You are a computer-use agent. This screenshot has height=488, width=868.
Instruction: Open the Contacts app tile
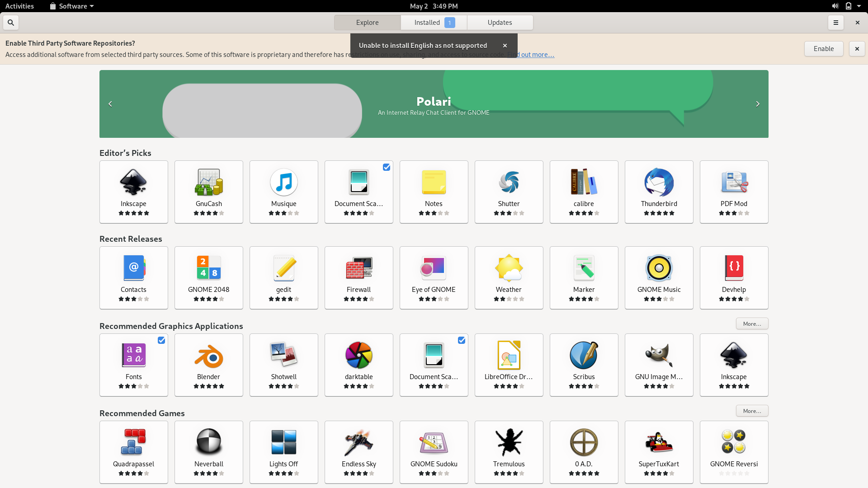click(133, 277)
